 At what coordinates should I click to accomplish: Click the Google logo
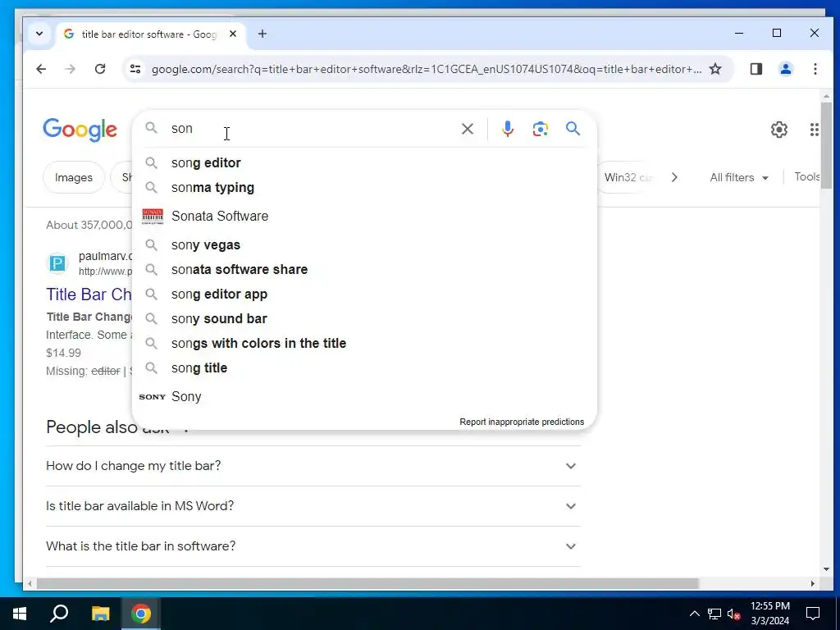coord(80,130)
